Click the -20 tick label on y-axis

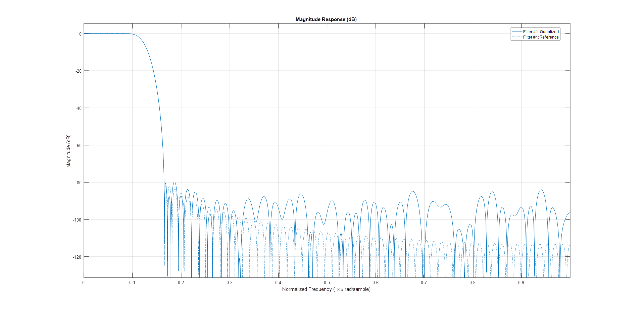tap(79, 71)
